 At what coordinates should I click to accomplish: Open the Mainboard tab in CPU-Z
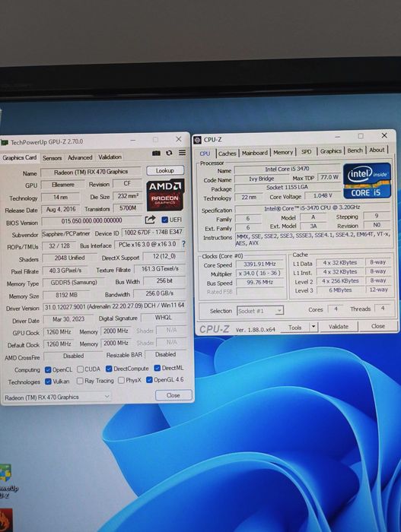(x=255, y=153)
